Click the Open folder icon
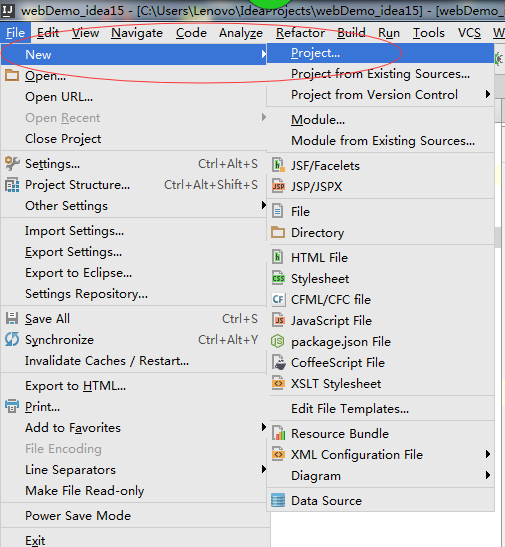505x547 pixels. click(12, 75)
